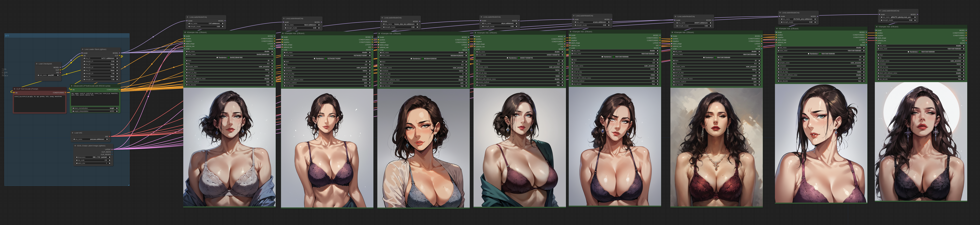Click the Load VAE node's collapse dot

coord(73,133)
